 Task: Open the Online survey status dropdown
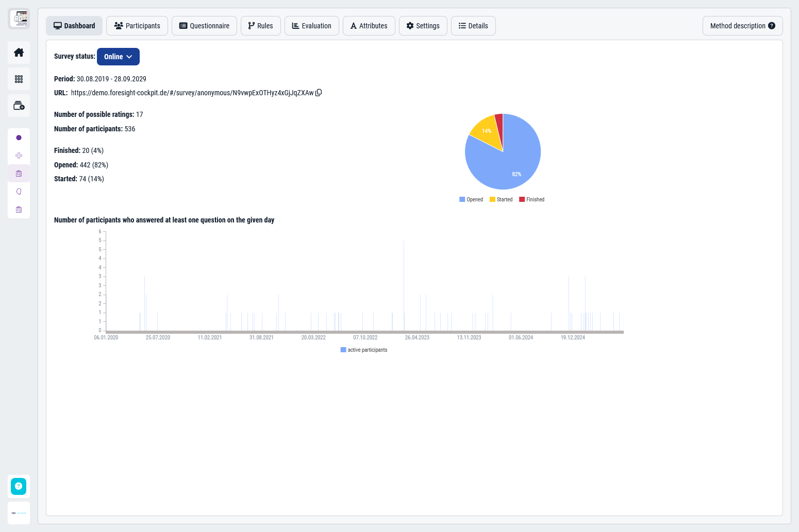coord(118,57)
